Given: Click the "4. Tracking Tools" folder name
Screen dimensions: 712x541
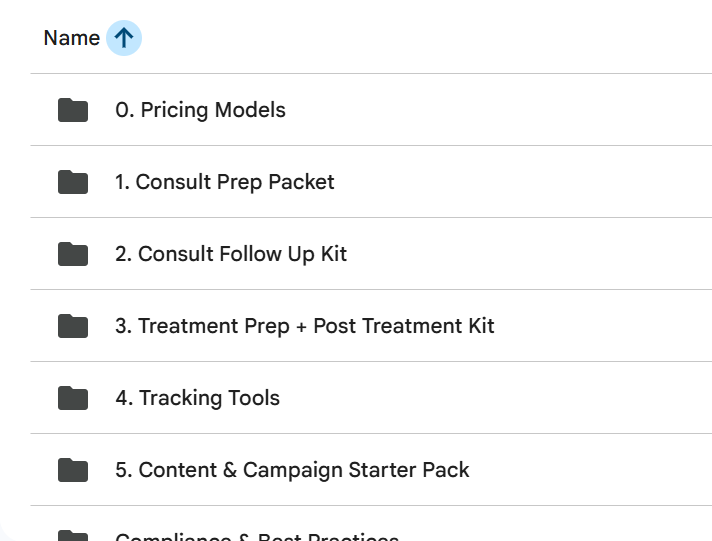Looking at the screenshot, I should [197, 398].
